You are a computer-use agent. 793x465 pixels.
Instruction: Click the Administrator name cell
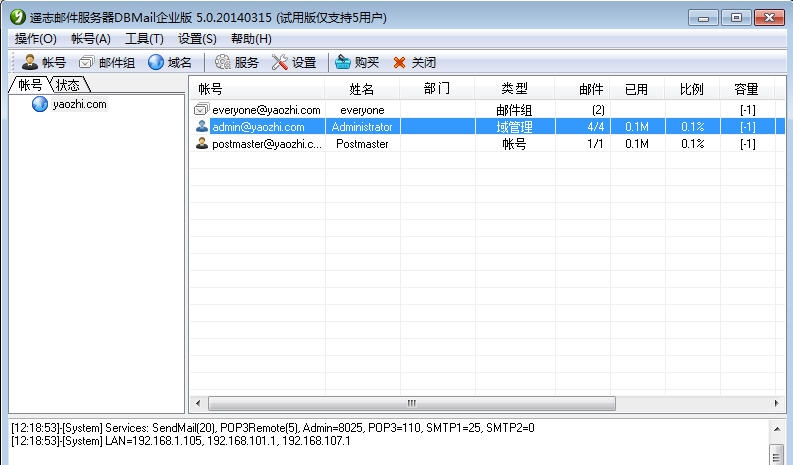(362, 126)
